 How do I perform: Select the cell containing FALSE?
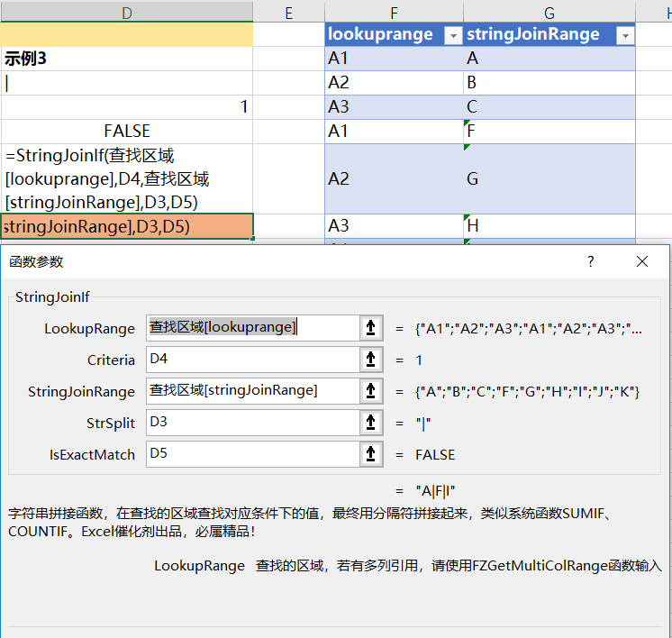(x=127, y=132)
